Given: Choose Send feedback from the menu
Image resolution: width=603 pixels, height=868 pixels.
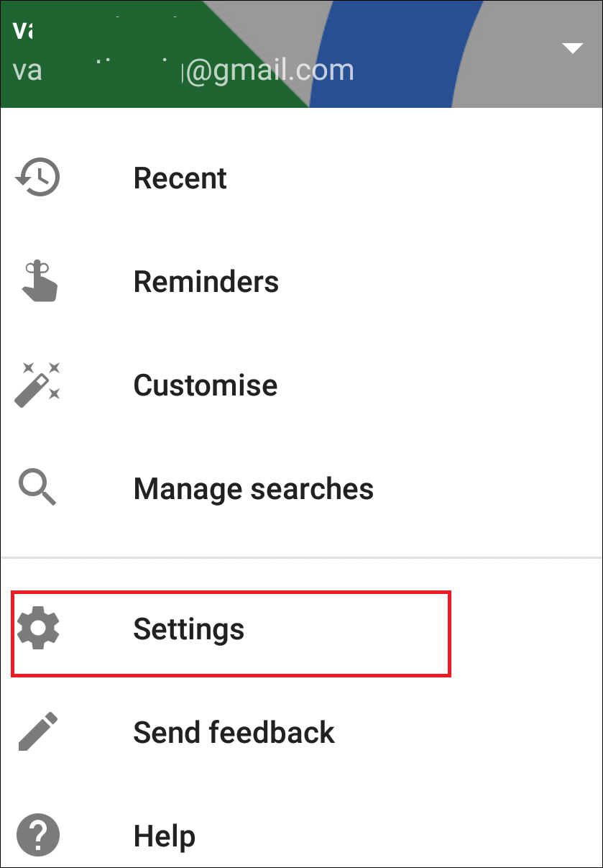Looking at the screenshot, I should 234,731.
